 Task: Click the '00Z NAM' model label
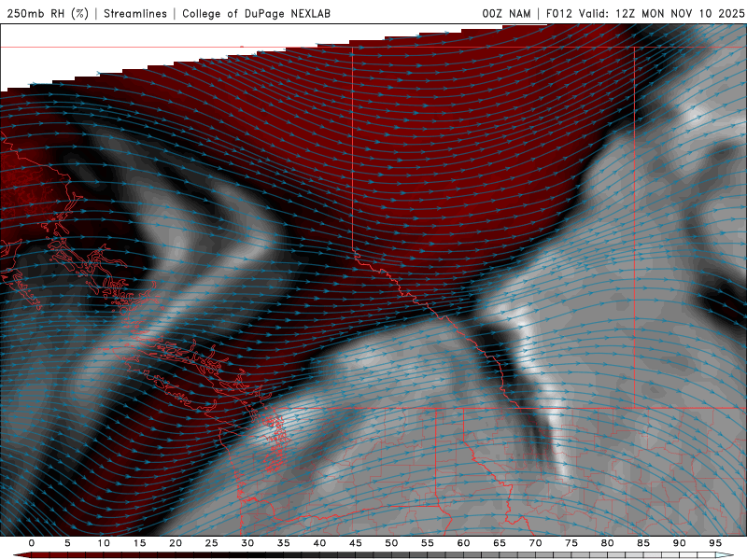506,14
